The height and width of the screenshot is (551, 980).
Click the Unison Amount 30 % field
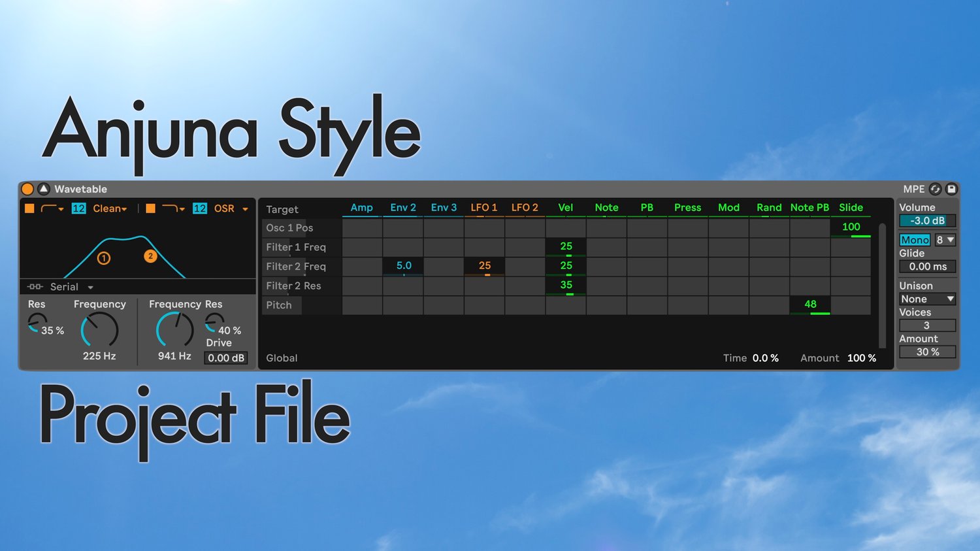click(x=928, y=352)
